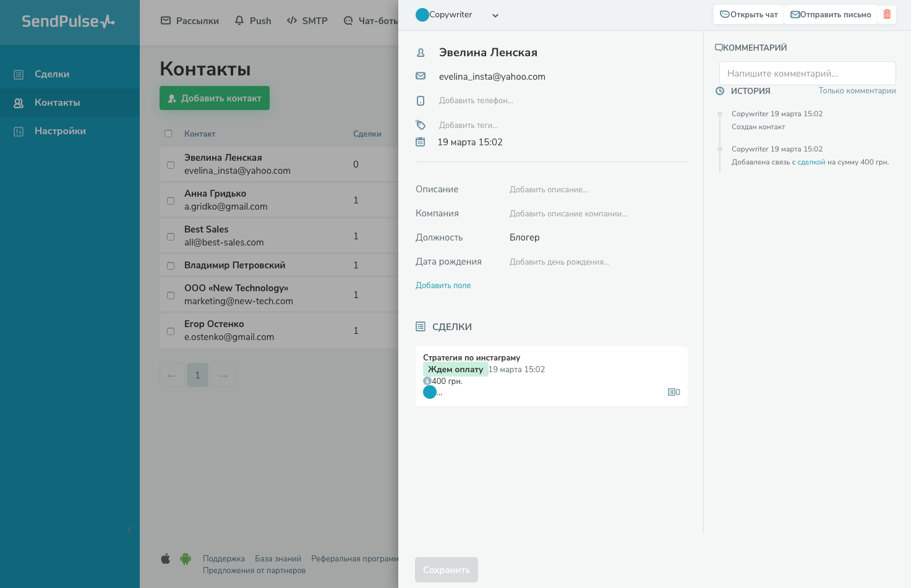Toggle the select-all contacts checkbox
Image resolution: width=911 pixels, height=588 pixels.
tap(168, 134)
